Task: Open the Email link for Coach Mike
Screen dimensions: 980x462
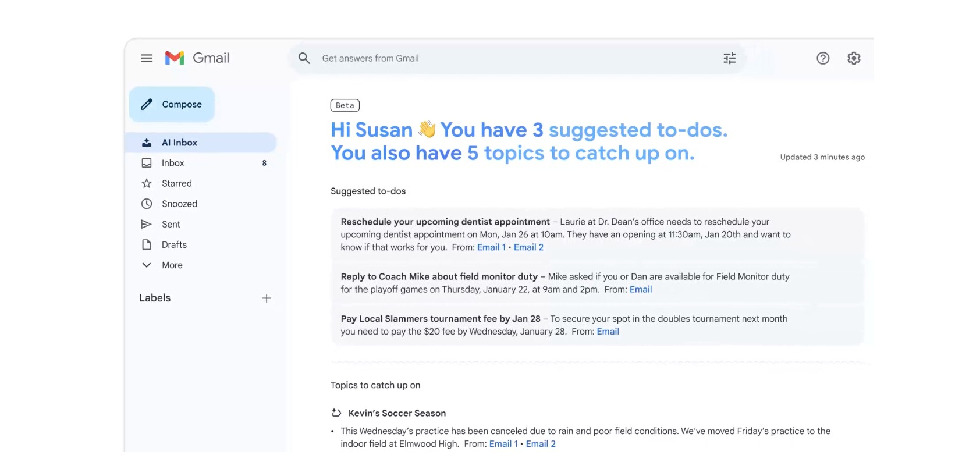Action: pyautogui.click(x=640, y=290)
